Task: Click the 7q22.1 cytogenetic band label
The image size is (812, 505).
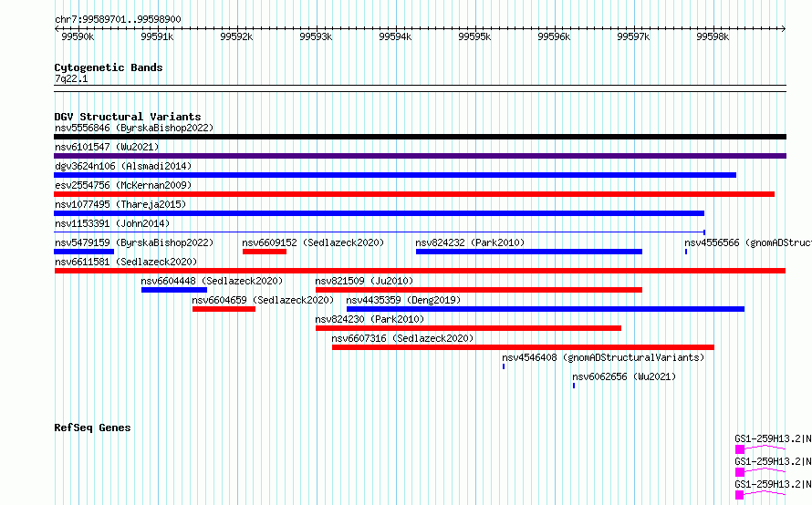Action: tap(71, 78)
